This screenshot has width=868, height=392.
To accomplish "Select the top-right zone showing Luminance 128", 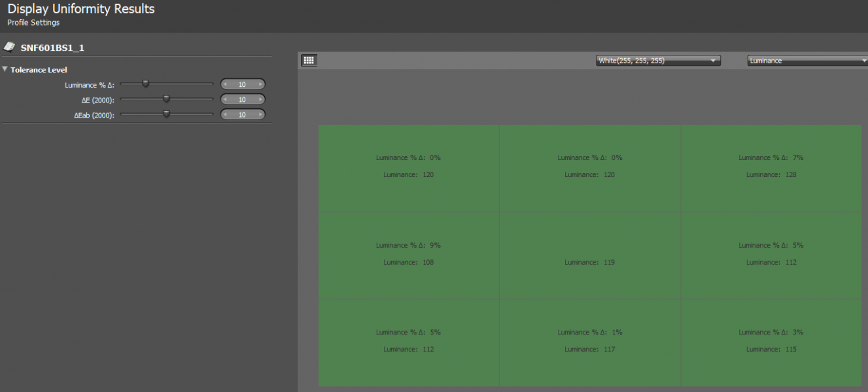I will [771, 168].
